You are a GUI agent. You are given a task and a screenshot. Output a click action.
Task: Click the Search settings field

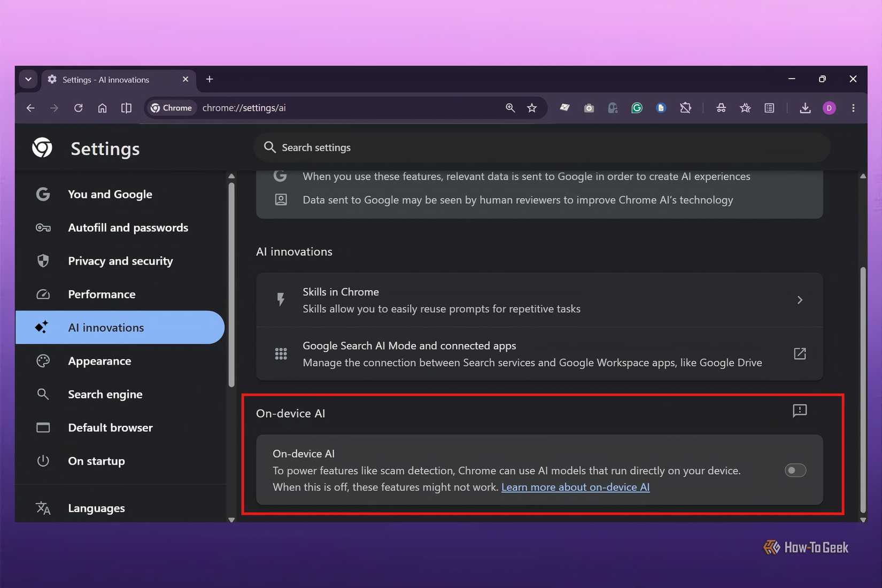tap(542, 148)
